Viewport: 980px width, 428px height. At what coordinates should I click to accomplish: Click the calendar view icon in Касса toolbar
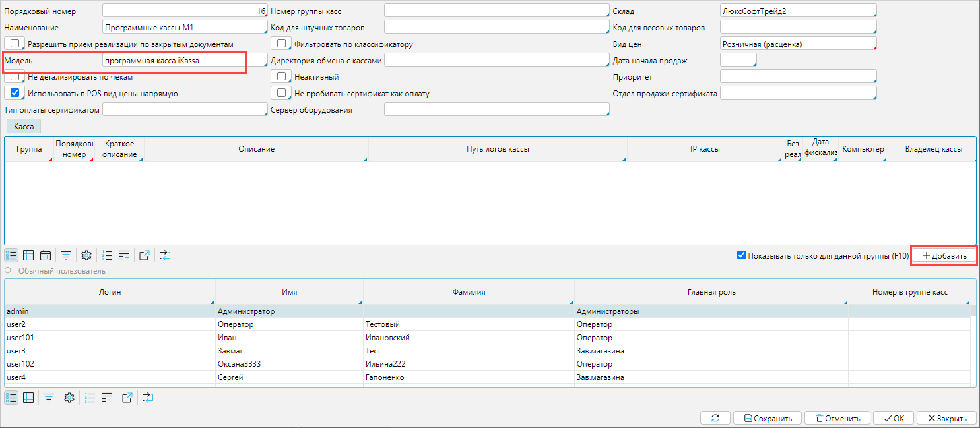pyautogui.click(x=46, y=255)
